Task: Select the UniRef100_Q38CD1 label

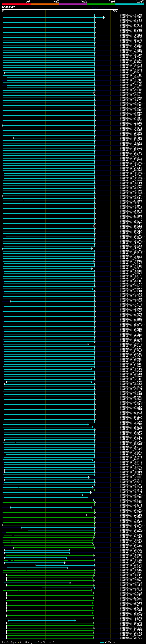Action: click(131, 502)
